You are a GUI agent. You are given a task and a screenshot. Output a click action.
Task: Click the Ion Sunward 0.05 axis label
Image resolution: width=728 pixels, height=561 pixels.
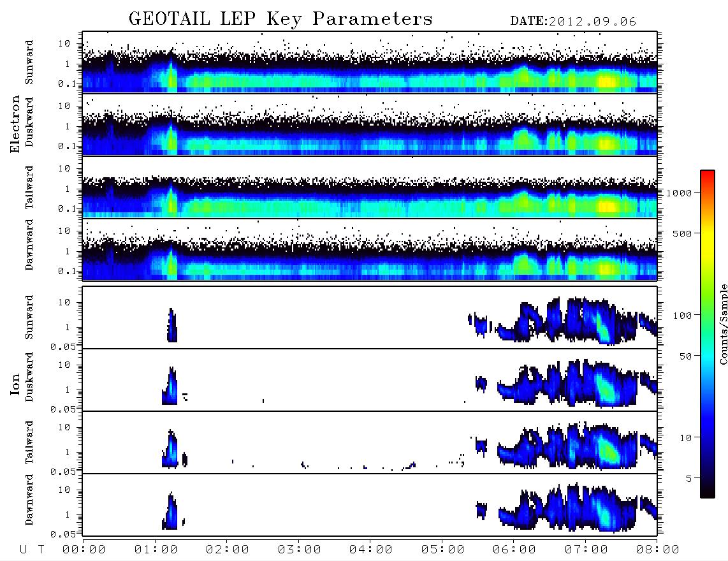click(x=62, y=347)
